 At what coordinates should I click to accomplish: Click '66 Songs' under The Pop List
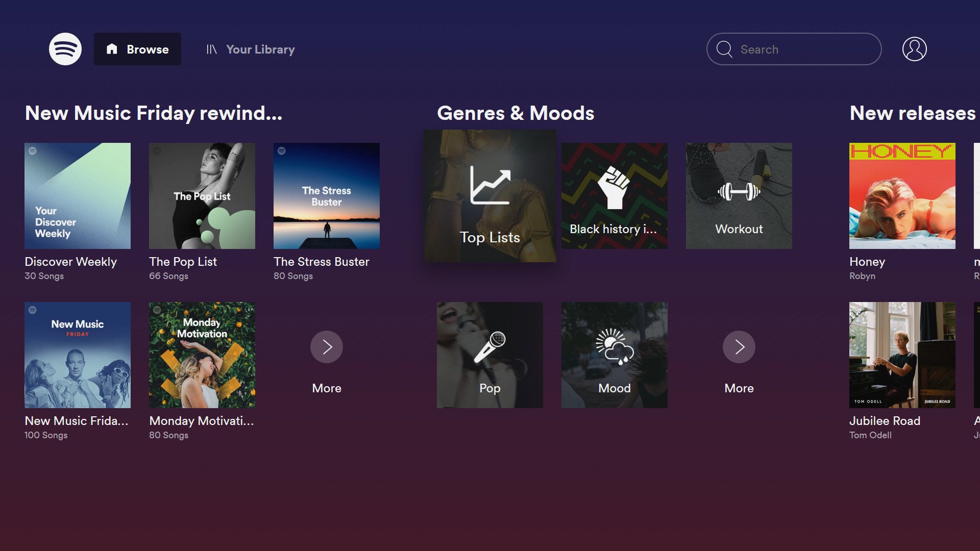tap(169, 276)
